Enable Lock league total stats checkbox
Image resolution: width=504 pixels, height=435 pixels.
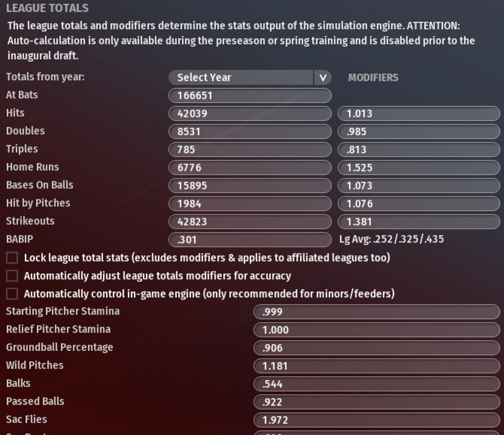(x=12, y=258)
